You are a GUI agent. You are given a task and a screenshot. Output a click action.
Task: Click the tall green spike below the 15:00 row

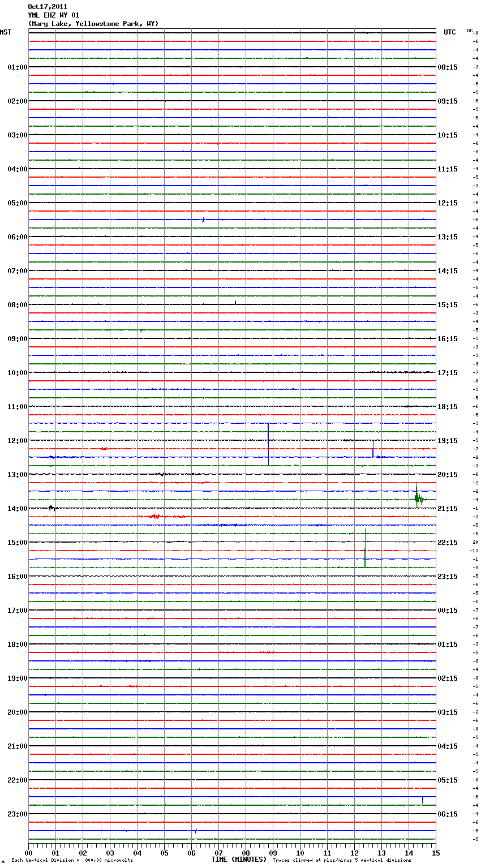tap(365, 548)
